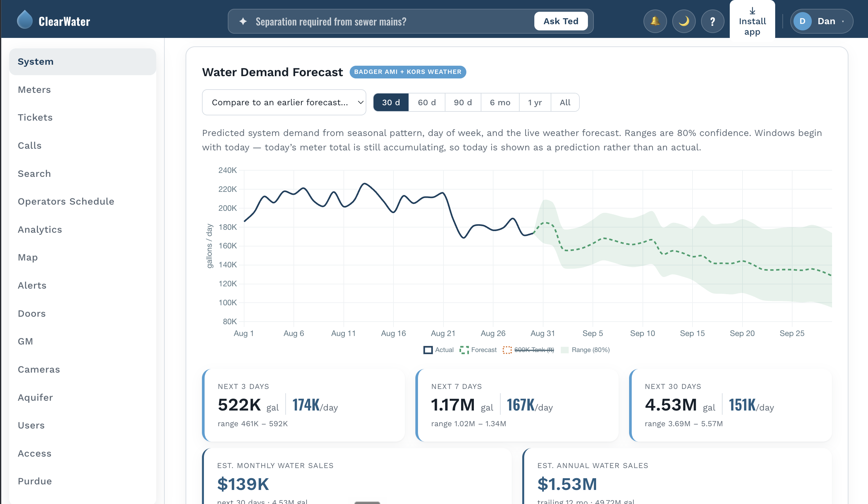Click the ClearWater water drop logo

(25, 20)
